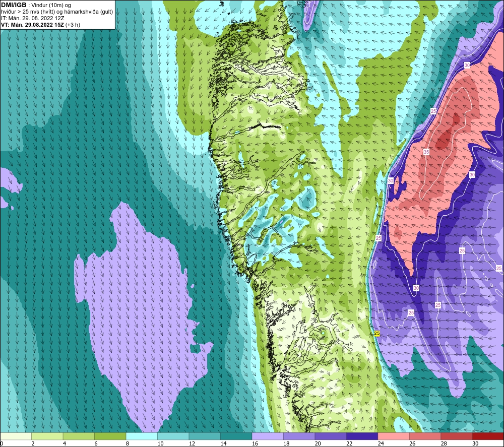
Task: Click the "IT: Mán. 29. 08. 2022 12Z" line
Action: point(32,18)
